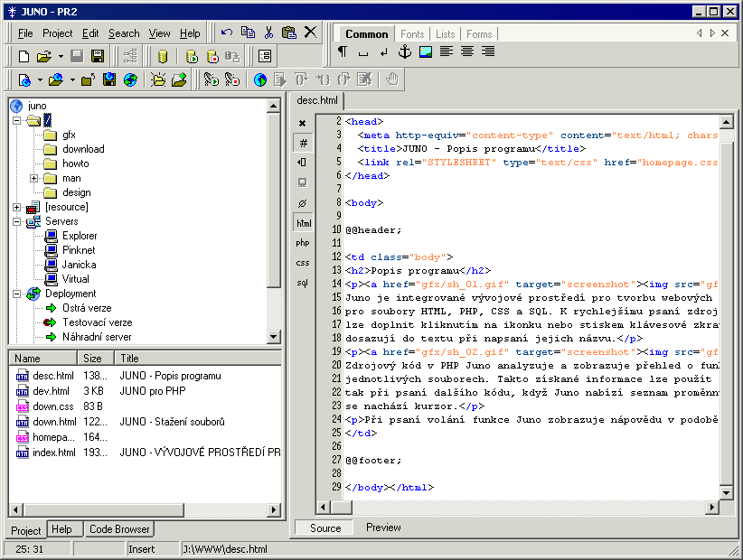Click the database cylinder icon
743x560 pixels.
163,56
